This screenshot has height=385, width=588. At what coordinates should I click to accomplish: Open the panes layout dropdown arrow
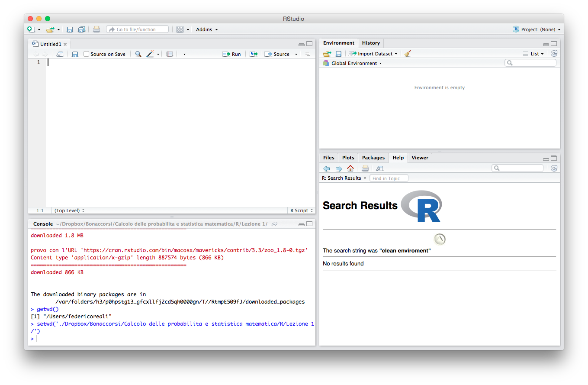188,30
